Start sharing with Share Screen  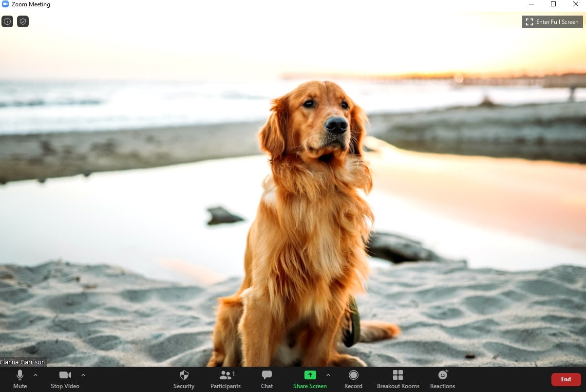pyautogui.click(x=310, y=379)
